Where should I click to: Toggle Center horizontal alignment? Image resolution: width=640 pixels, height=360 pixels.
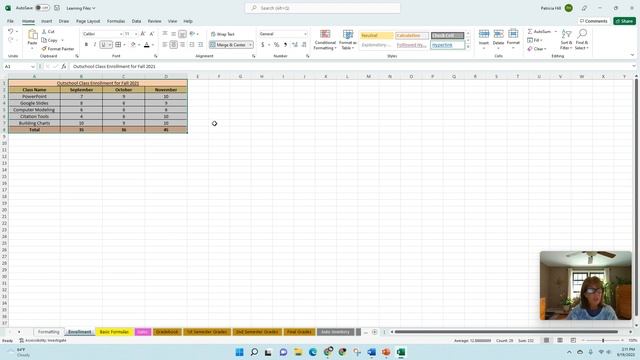coord(173,44)
